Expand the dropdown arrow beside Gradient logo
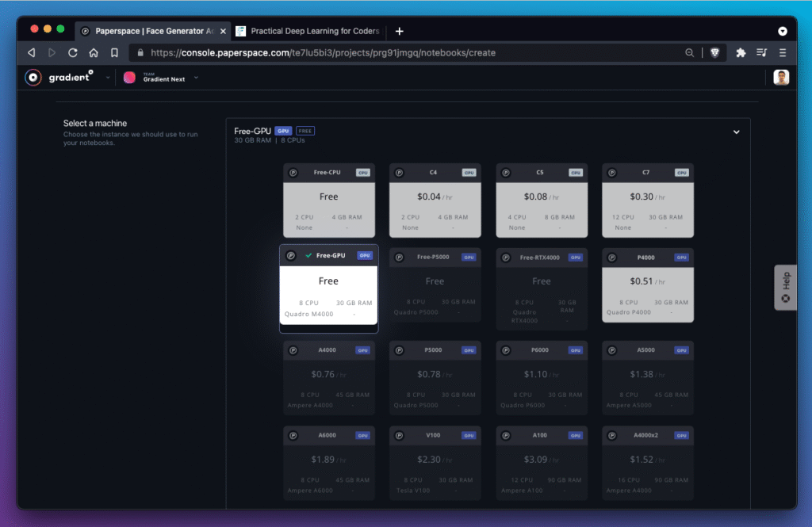This screenshot has width=812, height=527. coord(108,78)
